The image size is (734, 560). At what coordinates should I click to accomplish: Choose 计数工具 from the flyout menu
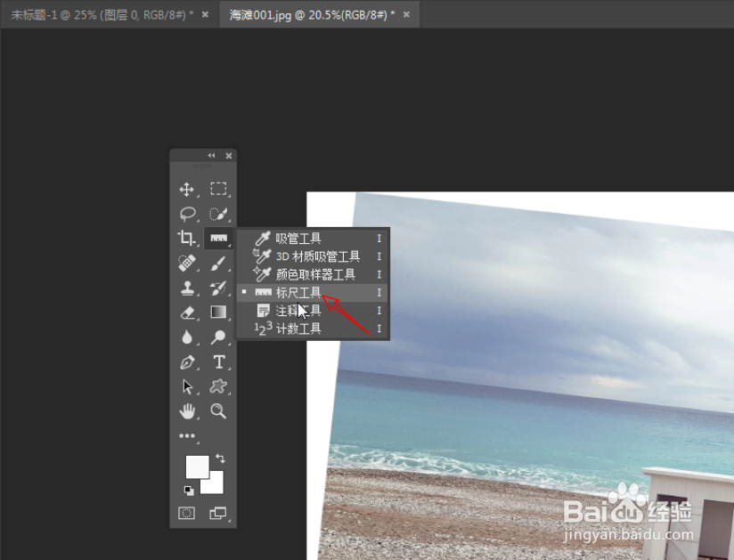pos(313,329)
